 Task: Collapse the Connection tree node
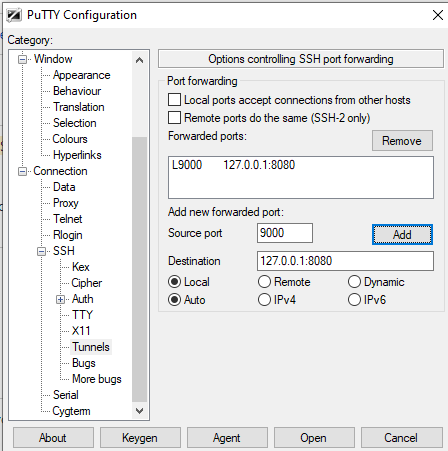tap(22, 171)
